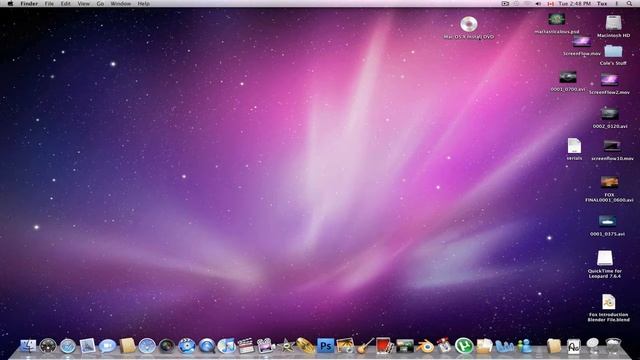The width and height of the screenshot is (640, 360).
Task: Open the red notebook app in Dock
Action: 384,346
